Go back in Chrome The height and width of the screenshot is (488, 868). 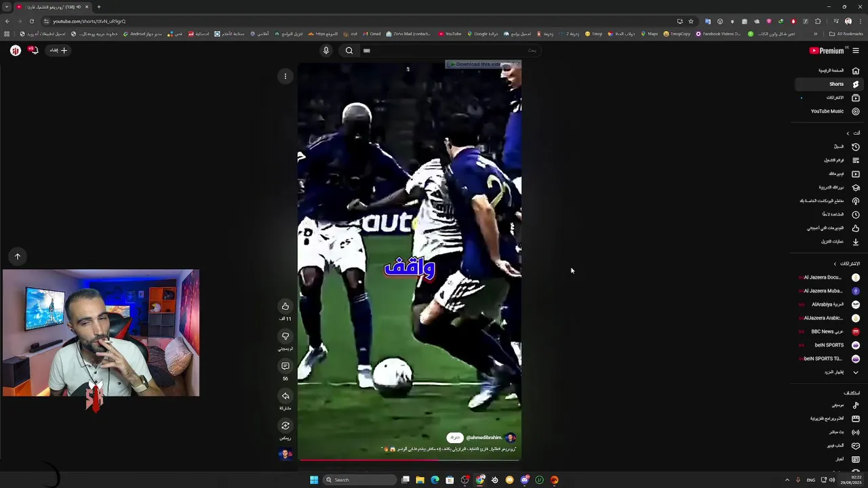point(7,21)
